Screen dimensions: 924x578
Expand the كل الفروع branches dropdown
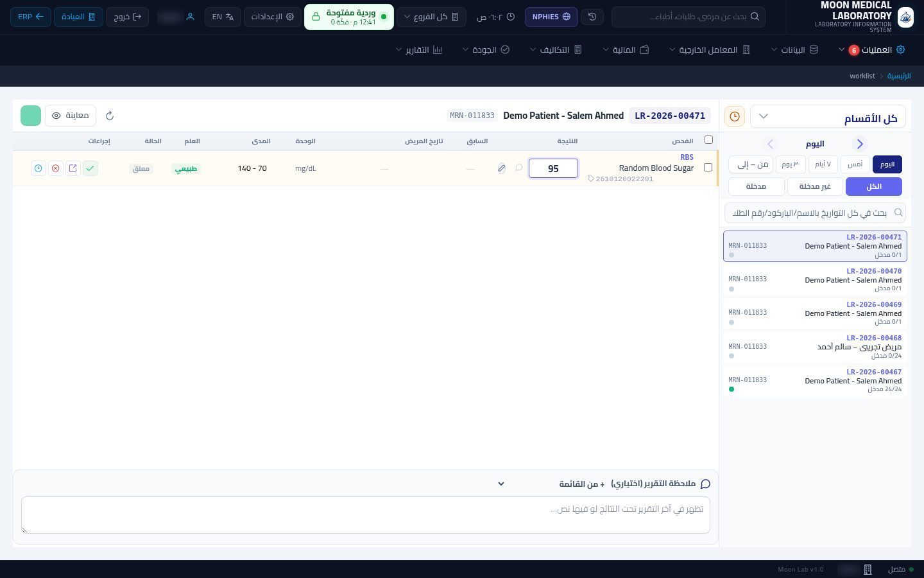coord(431,17)
